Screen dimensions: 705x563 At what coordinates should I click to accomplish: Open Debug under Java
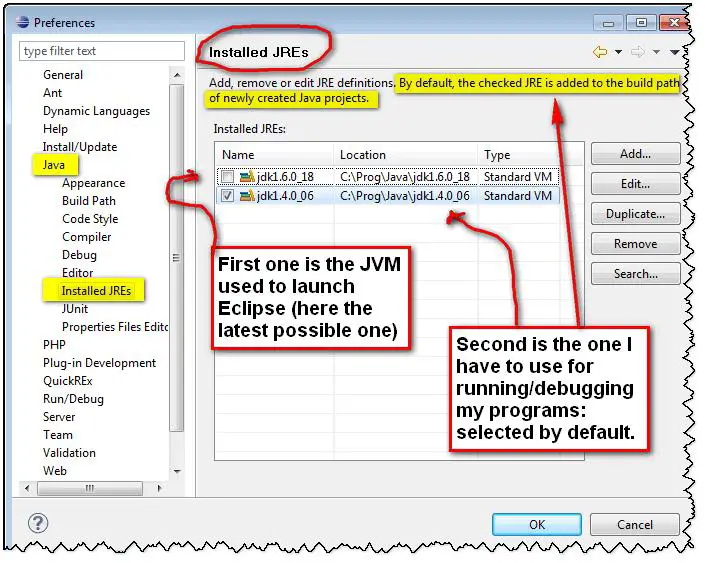[79, 255]
